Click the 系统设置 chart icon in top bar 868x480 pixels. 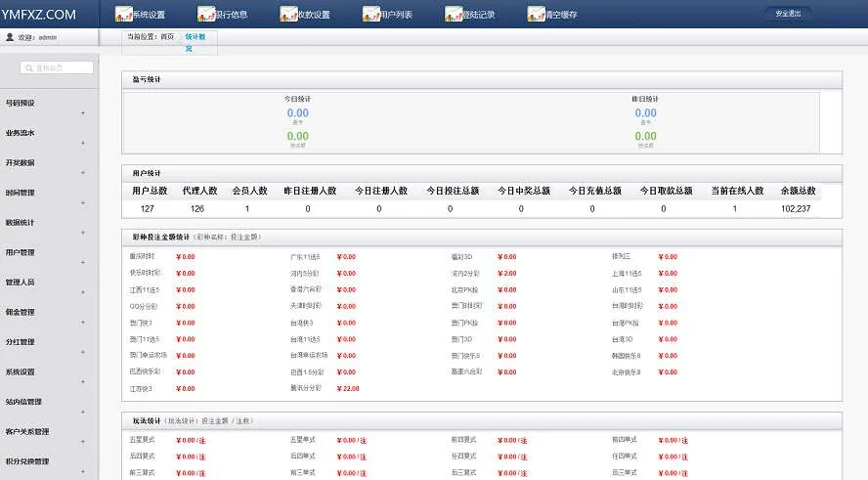[x=123, y=14]
